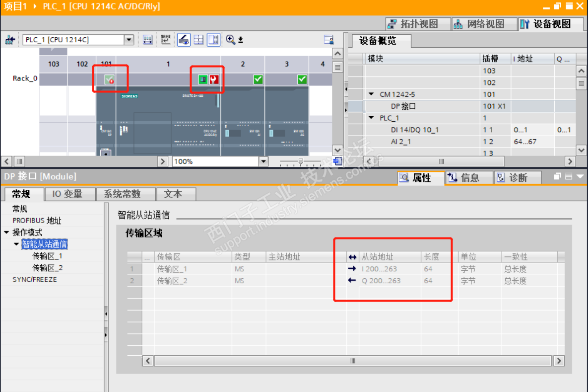This screenshot has width=588, height=392.
Task: Click the inspector window layout icon
Action: pos(569,176)
